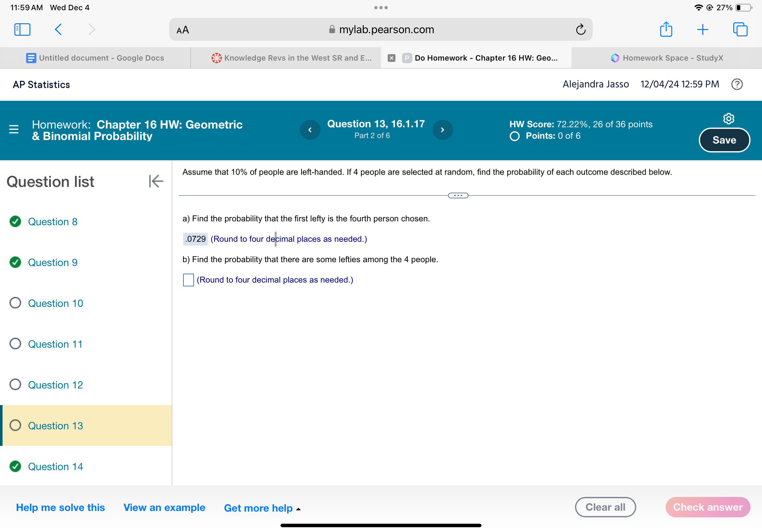Open Question 9 from the list
Image resolution: width=762 pixels, height=532 pixels.
pos(52,262)
